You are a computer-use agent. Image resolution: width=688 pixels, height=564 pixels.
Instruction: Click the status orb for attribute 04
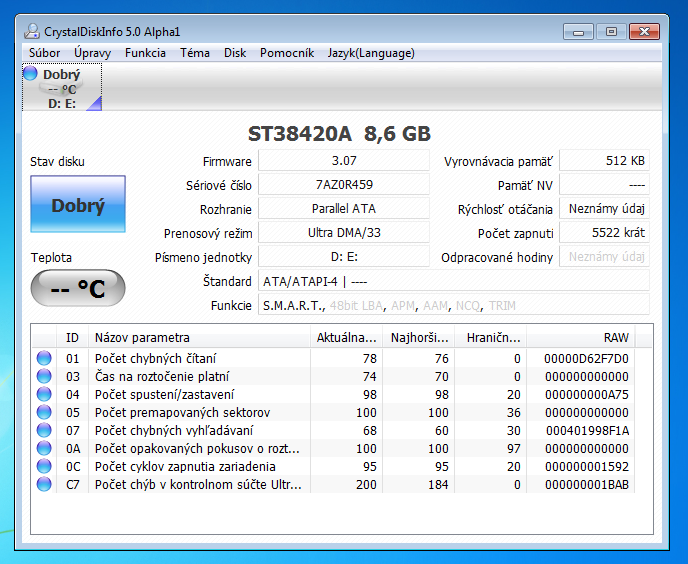(x=44, y=394)
